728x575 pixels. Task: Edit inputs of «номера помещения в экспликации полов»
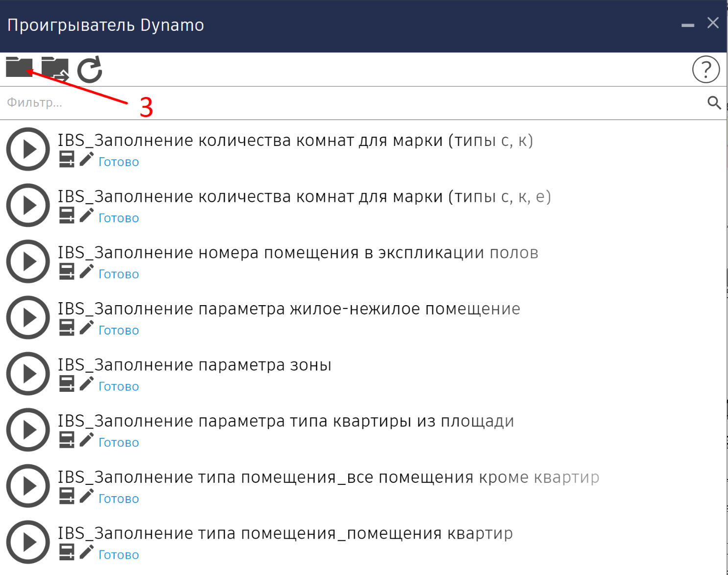click(x=67, y=271)
